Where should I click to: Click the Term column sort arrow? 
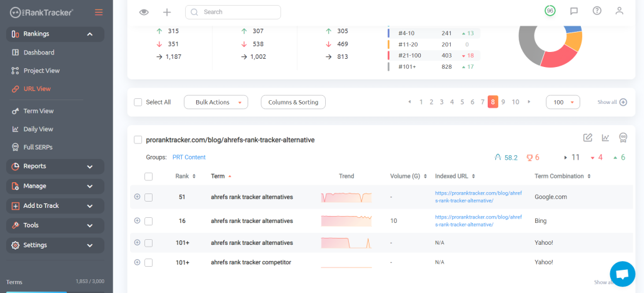[229, 176]
